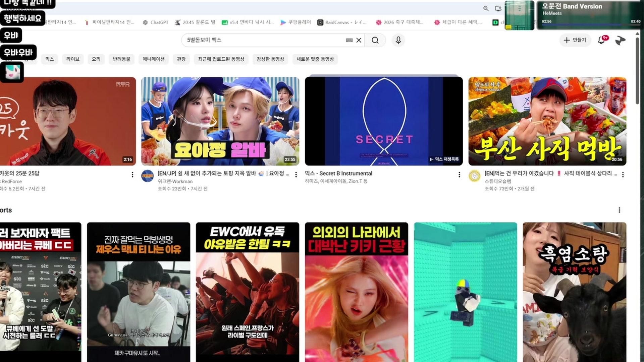
Task: Open the 의외의 나라에서 대박난 키키 Short
Action: click(x=357, y=292)
